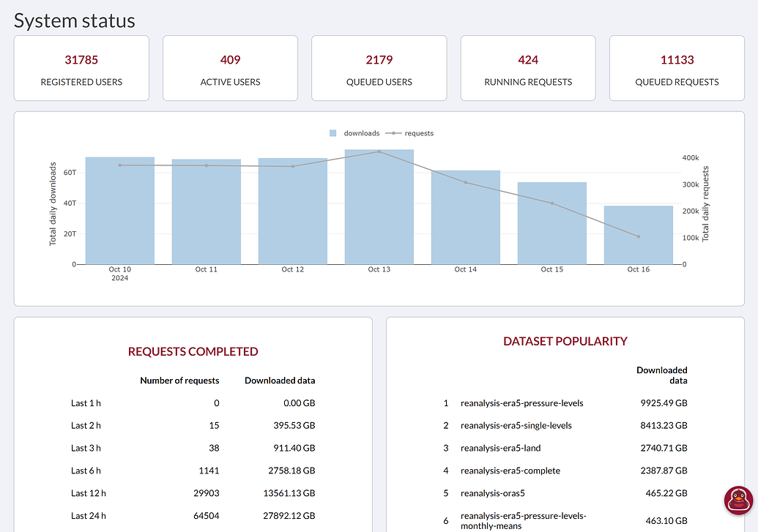Click Downloaded data header in Dataset Popularity
The width and height of the screenshot is (758, 532).
click(x=662, y=375)
